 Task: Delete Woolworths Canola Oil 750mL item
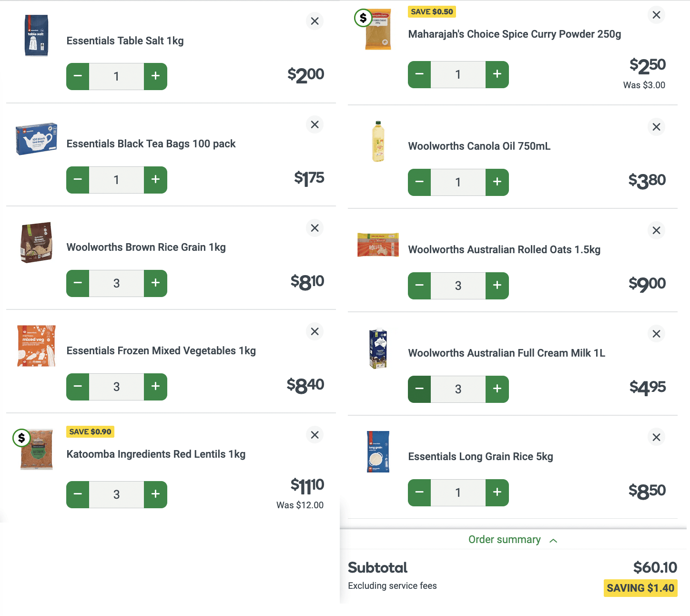pyautogui.click(x=656, y=127)
